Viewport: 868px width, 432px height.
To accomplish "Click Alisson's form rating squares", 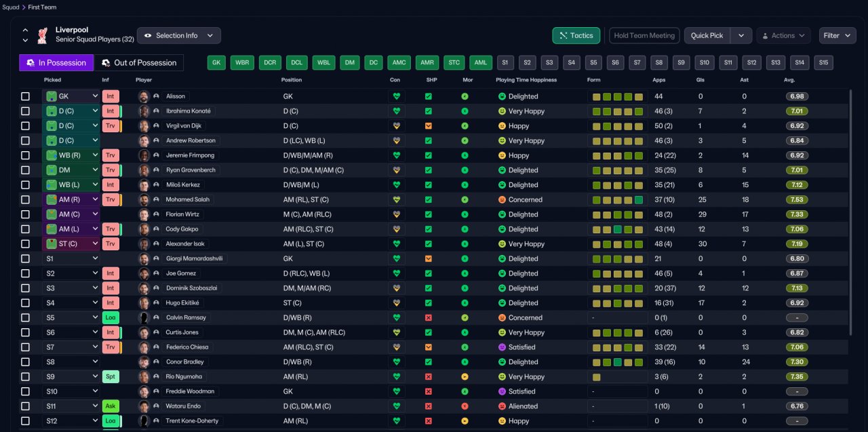I will [x=617, y=96].
